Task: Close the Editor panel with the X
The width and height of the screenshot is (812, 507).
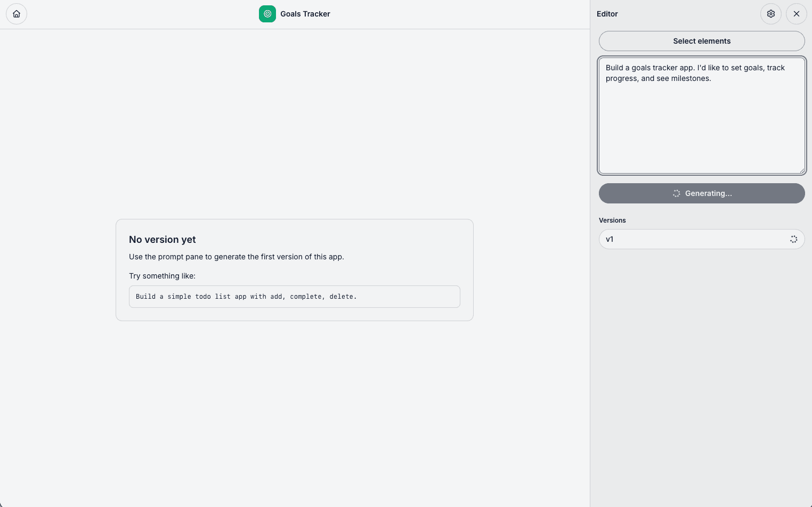Action: (797, 14)
